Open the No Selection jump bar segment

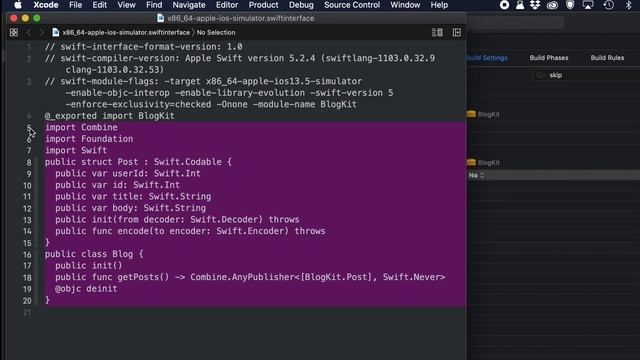pos(216,33)
